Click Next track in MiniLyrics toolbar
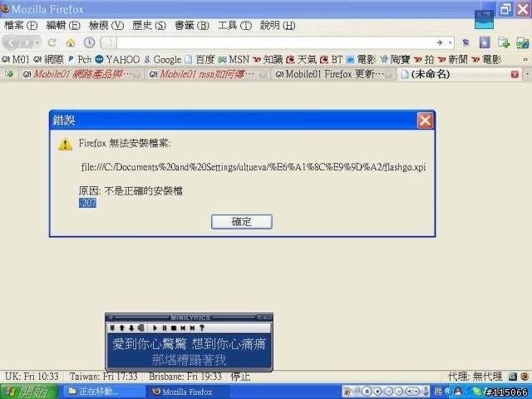The image size is (532, 399). pyautogui.click(x=192, y=328)
